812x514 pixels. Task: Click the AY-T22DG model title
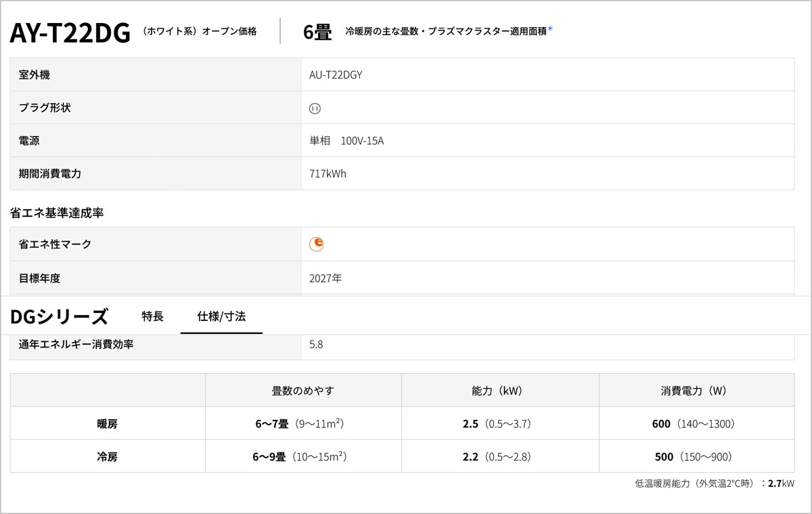click(70, 33)
